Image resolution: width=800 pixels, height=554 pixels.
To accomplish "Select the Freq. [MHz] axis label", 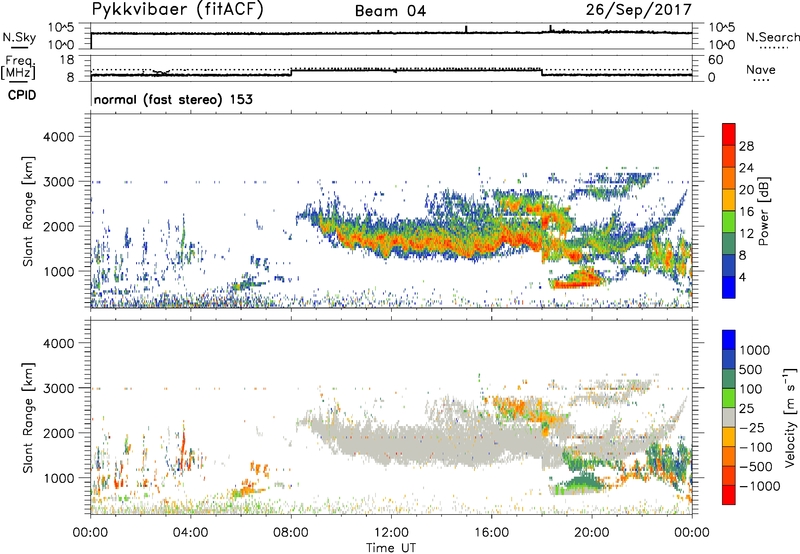I will pos(19,68).
